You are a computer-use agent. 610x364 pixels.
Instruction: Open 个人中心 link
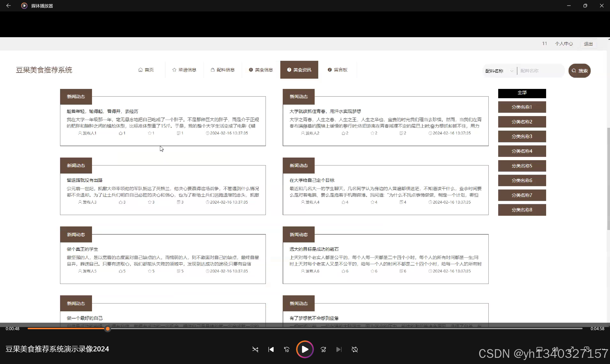tap(564, 44)
